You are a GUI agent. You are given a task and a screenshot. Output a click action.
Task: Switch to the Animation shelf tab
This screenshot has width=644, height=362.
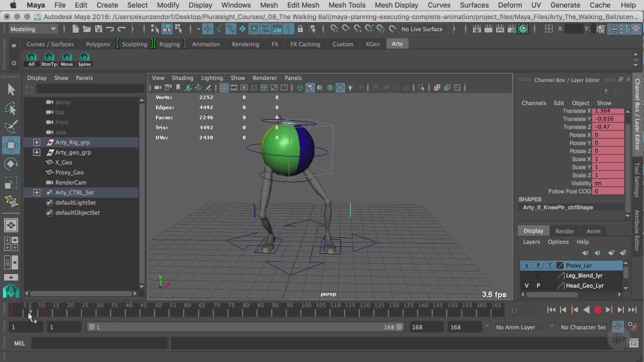point(206,44)
